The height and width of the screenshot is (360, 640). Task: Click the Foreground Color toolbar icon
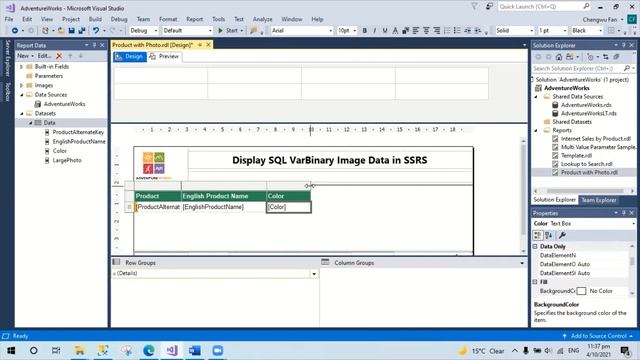tap(395, 31)
